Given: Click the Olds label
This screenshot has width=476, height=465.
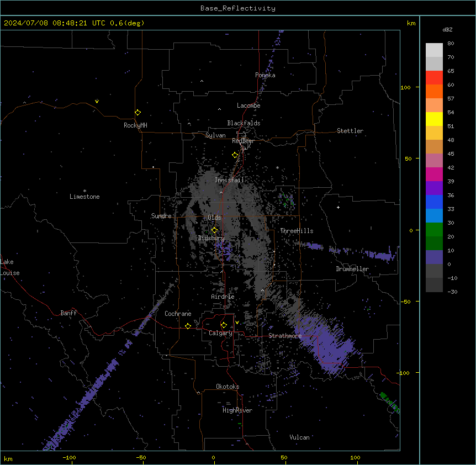Looking at the screenshot, I should point(214,218).
